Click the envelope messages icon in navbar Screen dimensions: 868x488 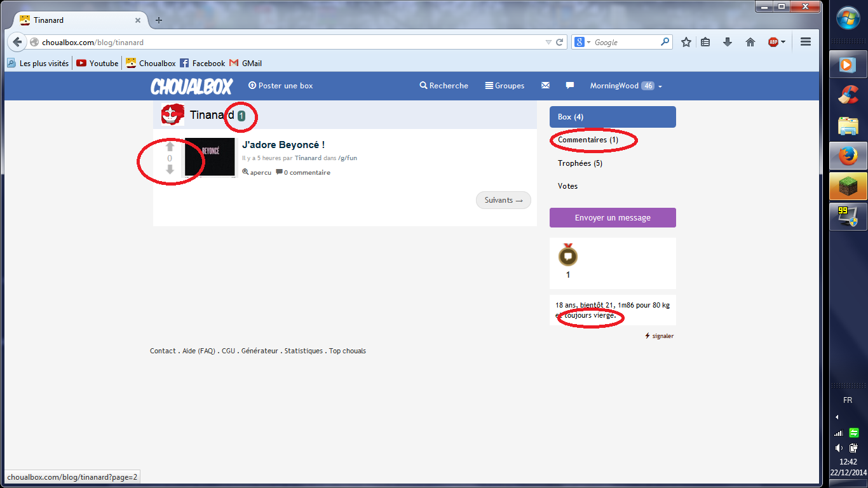(545, 86)
